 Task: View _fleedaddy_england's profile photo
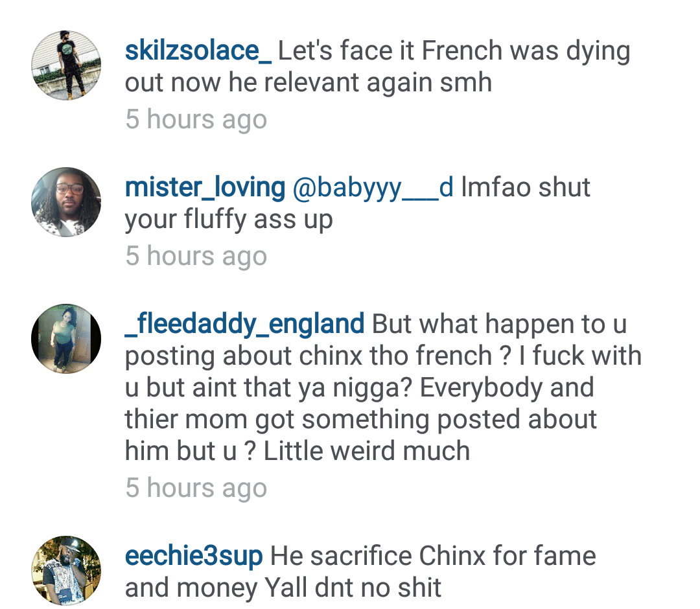click(66, 339)
